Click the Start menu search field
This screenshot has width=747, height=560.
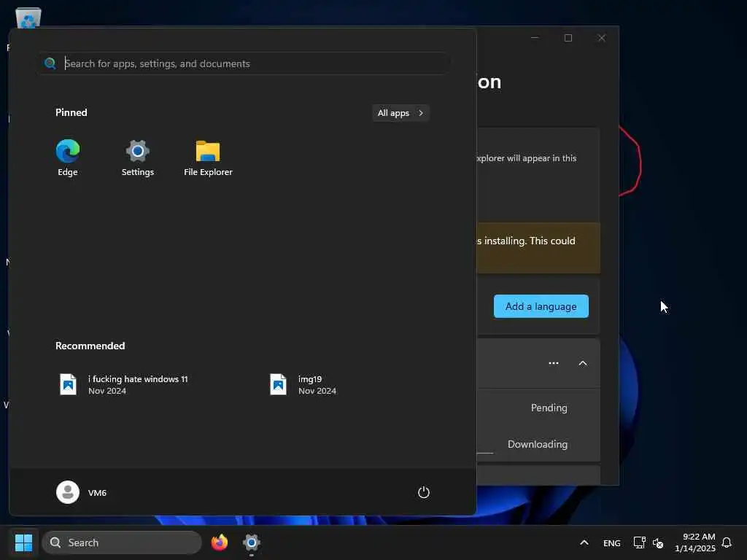pos(244,63)
